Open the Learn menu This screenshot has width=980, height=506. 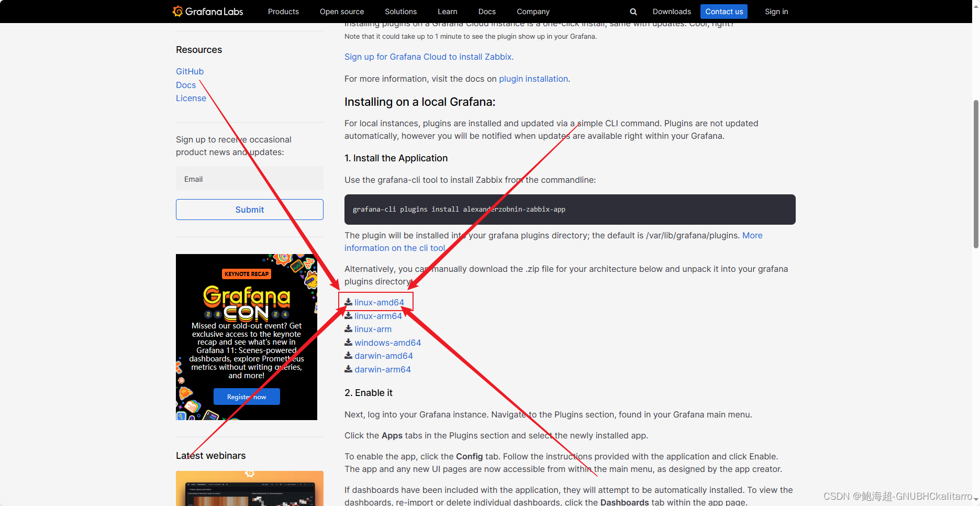448,12
